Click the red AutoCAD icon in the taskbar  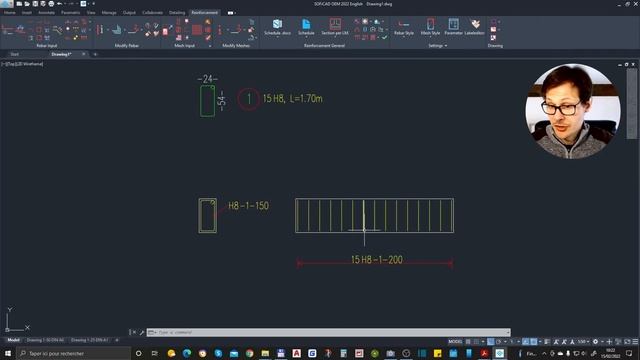coord(296,353)
